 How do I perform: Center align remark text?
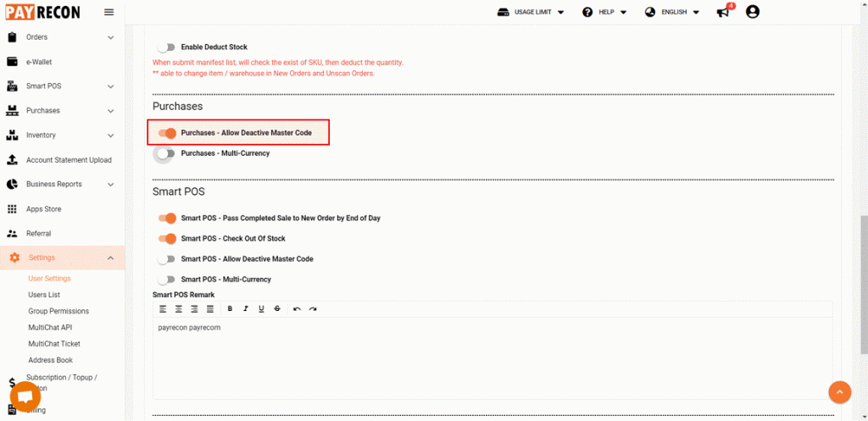pos(179,308)
